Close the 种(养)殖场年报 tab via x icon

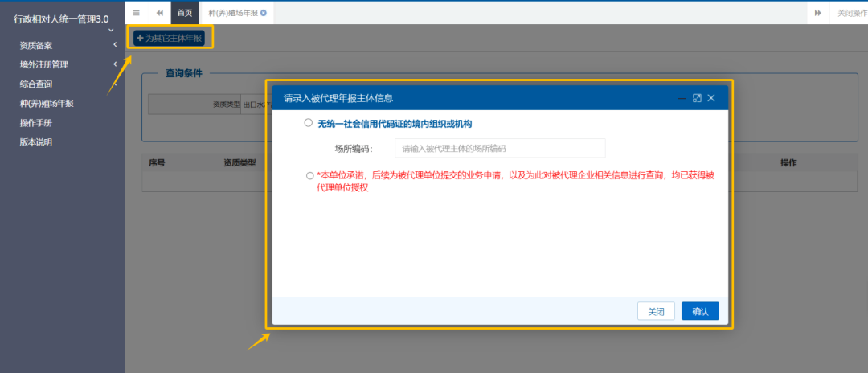tap(264, 13)
